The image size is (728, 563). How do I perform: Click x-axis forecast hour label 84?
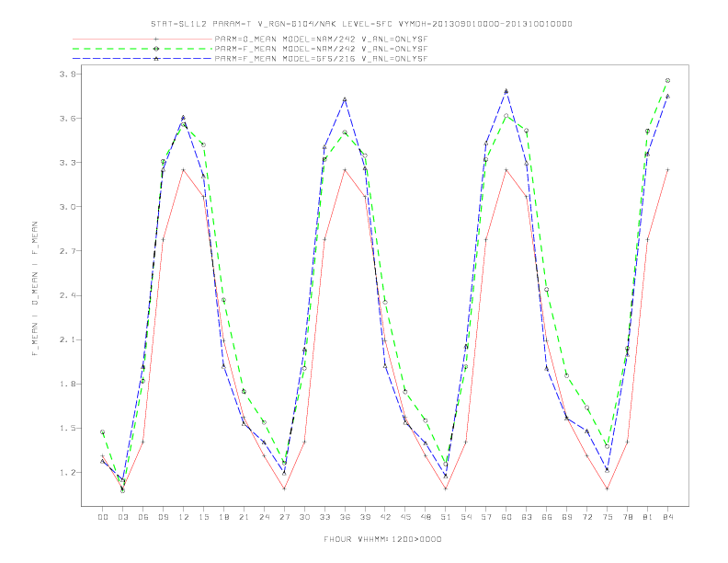668,517
